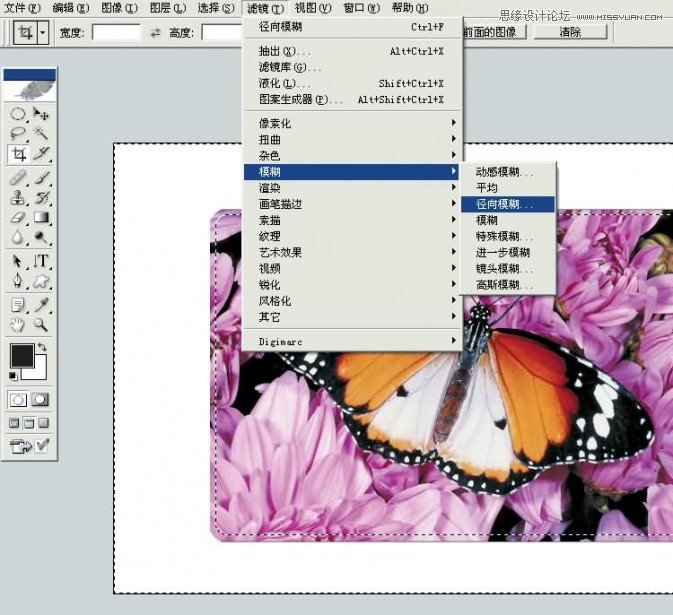The height and width of the screenshot is (615, 673).
Task: Select the Blur tool
Action: (18, 237)
